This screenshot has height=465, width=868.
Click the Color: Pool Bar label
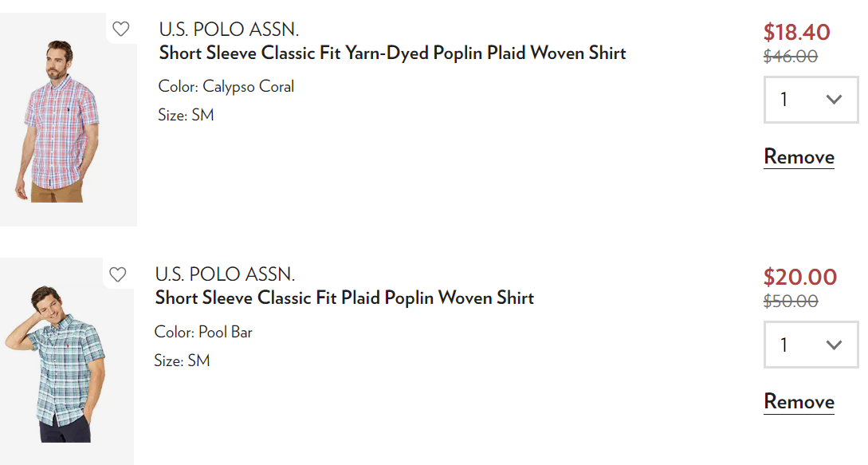203,332
